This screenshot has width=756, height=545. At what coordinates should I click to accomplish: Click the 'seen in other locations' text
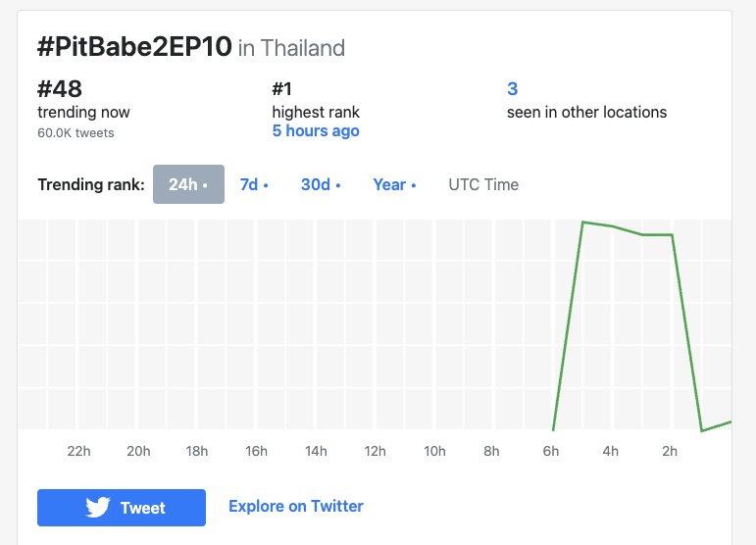586,113
